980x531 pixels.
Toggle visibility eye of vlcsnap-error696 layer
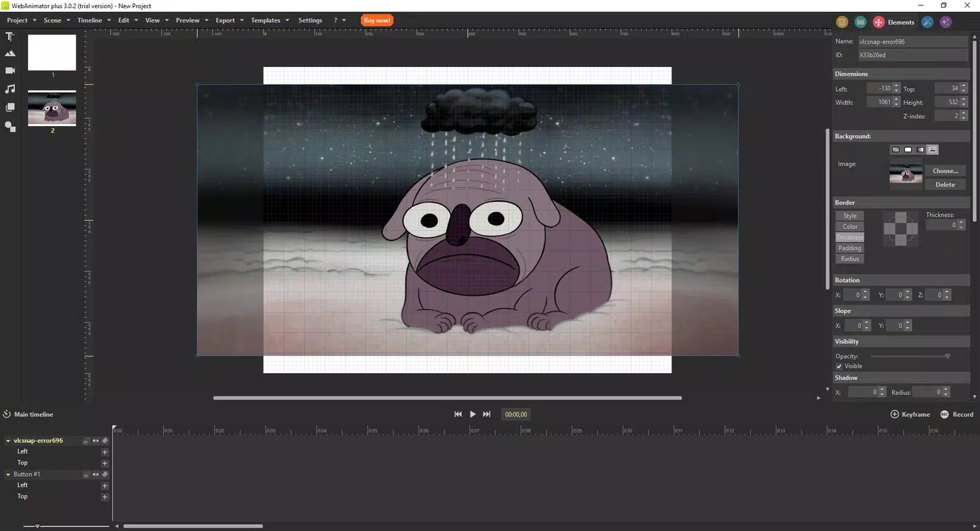[96, 440]
